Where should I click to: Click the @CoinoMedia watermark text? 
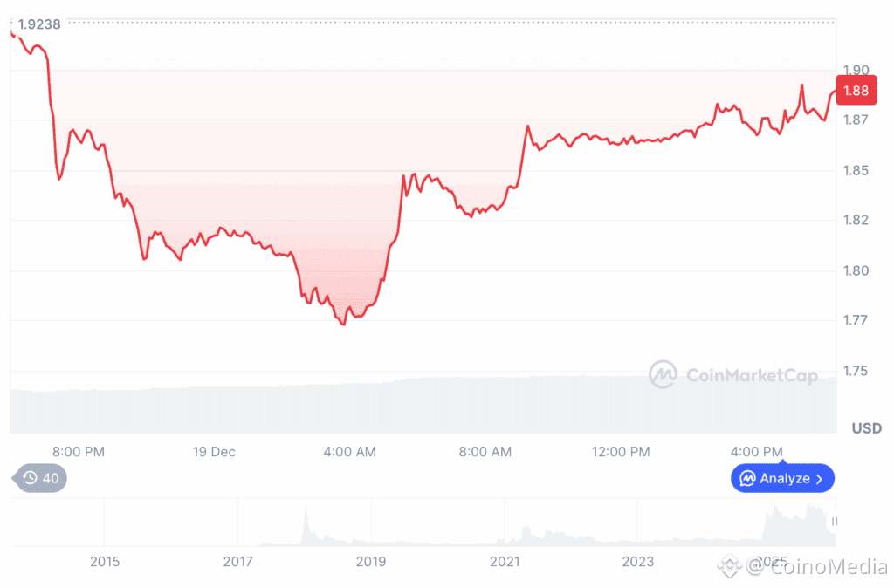click(x=816, y=566)
